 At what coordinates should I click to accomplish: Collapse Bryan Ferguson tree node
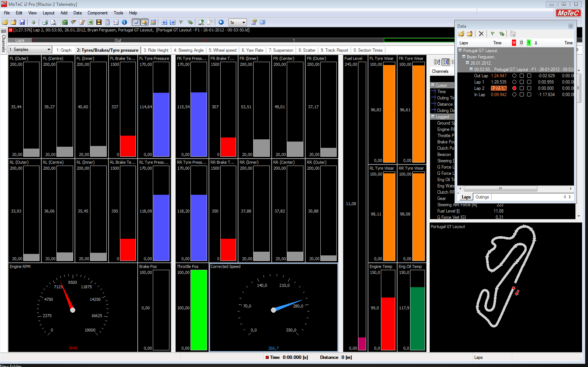(464, 57)
